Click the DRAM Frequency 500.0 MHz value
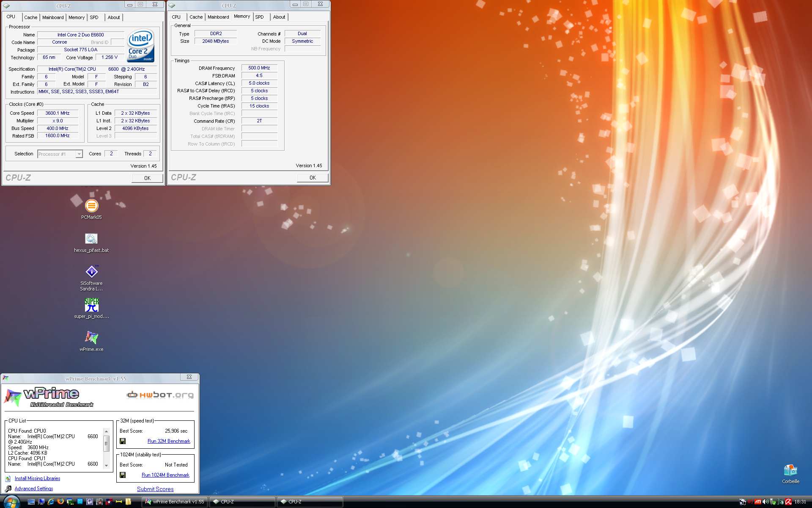 point(259,68)
